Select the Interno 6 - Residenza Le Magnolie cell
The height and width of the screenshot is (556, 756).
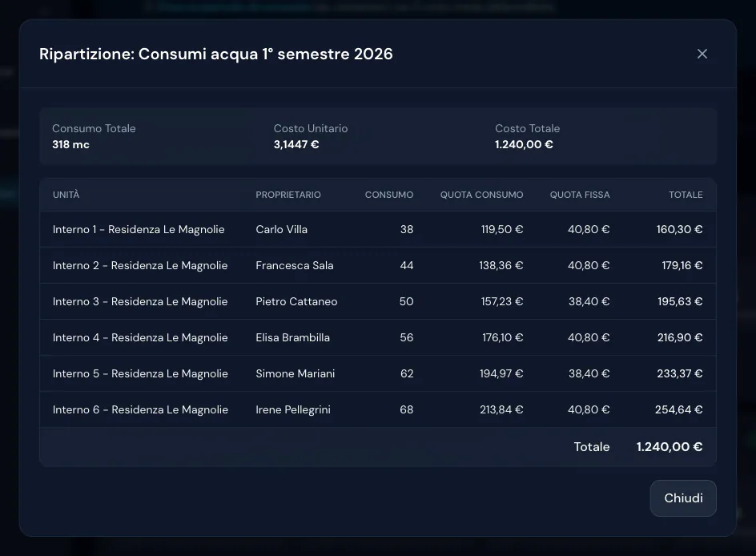140,410
